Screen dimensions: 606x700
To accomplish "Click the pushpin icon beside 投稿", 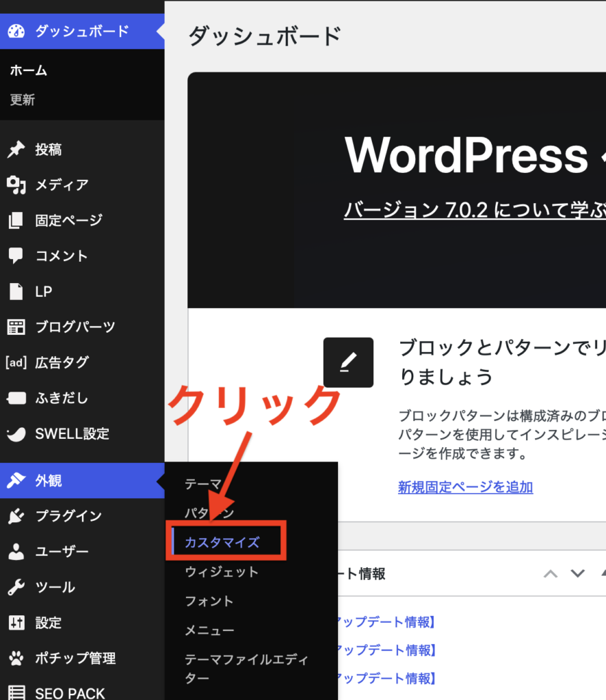I will pyautogui.click(x=16, y=149).
